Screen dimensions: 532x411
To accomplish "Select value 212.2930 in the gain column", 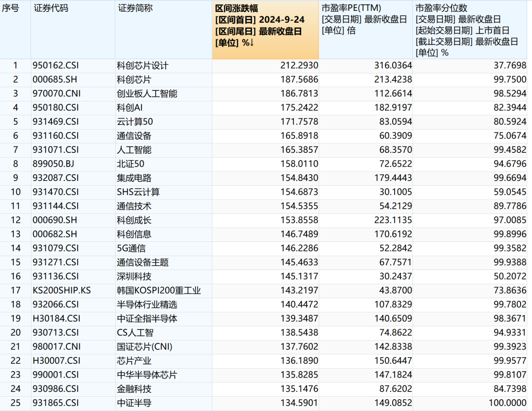I will [x=299, y=65].
